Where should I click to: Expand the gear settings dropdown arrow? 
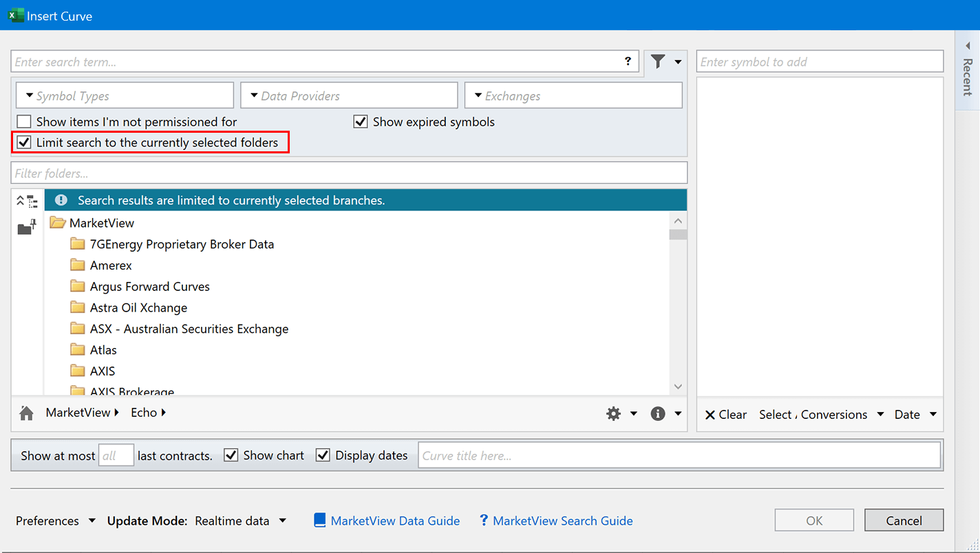point(634,413)
